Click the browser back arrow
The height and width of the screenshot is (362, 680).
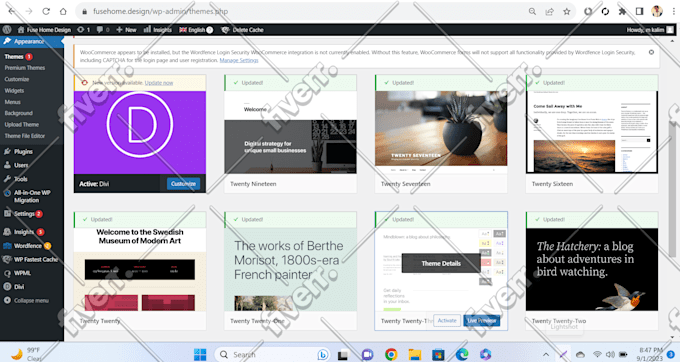coord(12,11)
